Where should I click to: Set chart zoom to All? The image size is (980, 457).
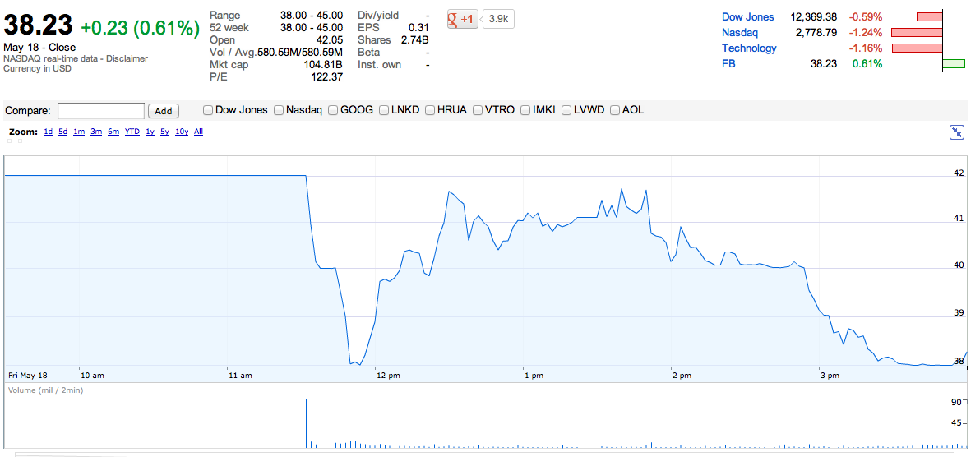(x=198, y=132)
